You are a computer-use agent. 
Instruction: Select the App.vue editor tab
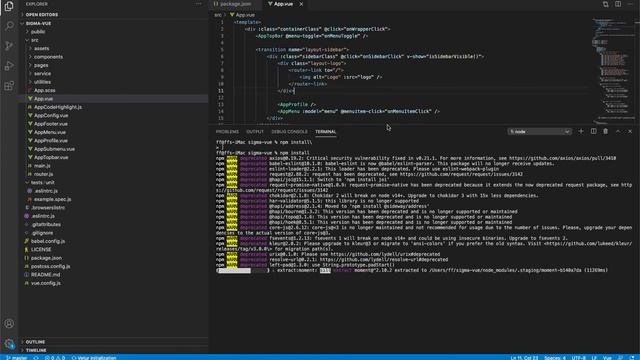point(282,4)
